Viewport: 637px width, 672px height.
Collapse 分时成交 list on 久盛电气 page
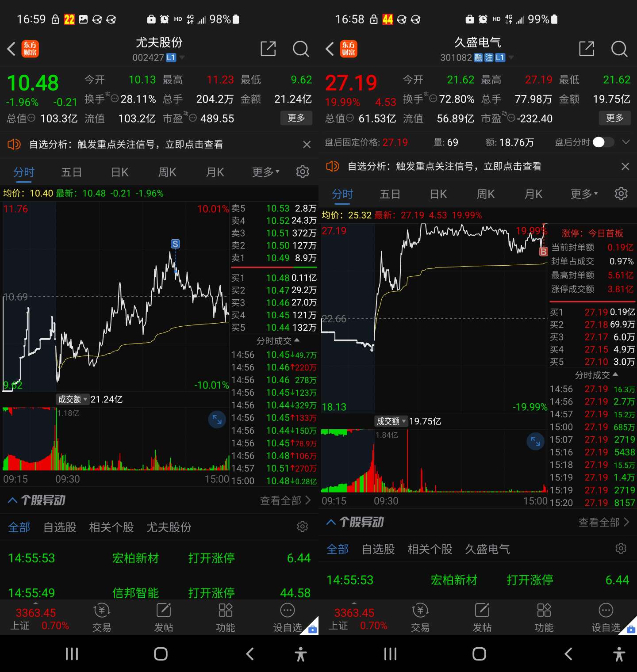click(x=596, y=375)
